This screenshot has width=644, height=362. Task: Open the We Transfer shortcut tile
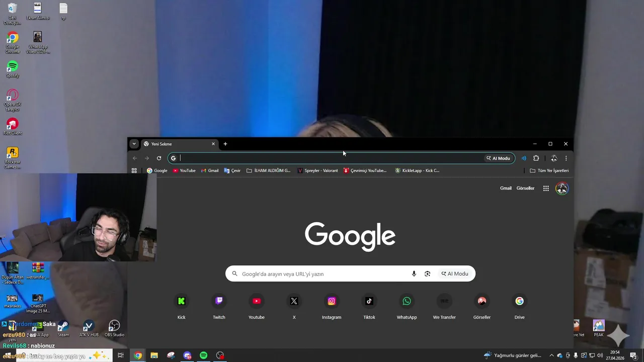[444, 306]
